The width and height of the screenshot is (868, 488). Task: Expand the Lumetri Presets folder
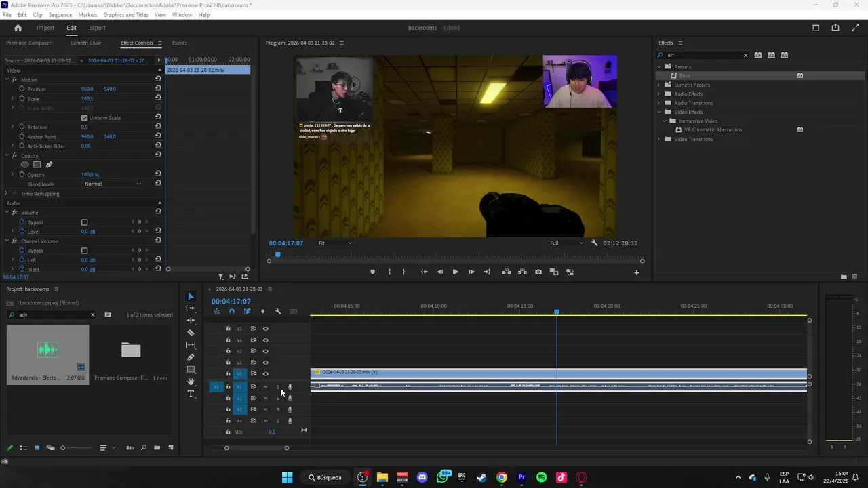pos(658,85)
